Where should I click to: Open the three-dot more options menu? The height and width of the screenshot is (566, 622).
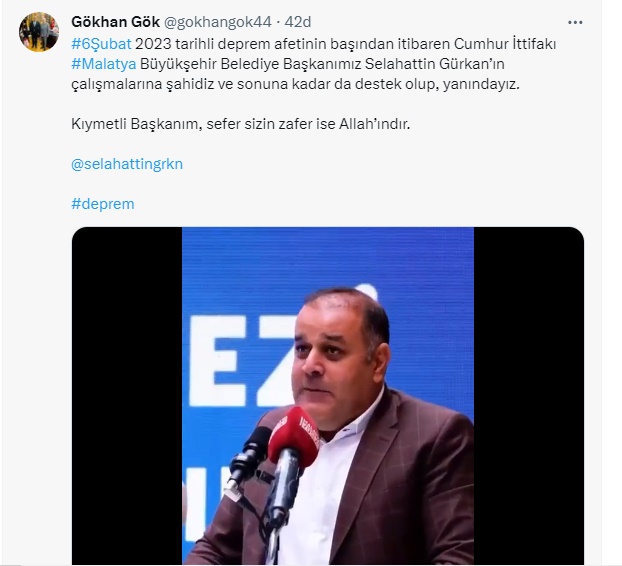coord(575,23)
